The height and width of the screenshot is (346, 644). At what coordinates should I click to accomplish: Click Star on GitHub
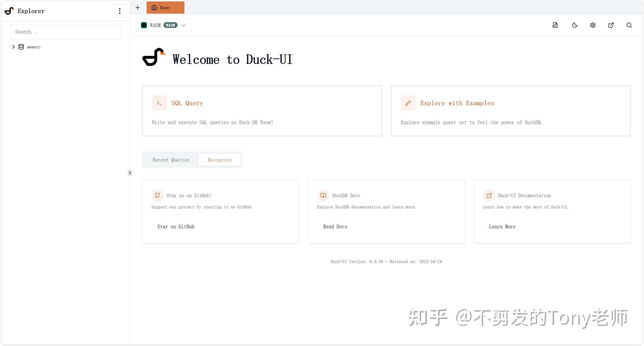176,226
